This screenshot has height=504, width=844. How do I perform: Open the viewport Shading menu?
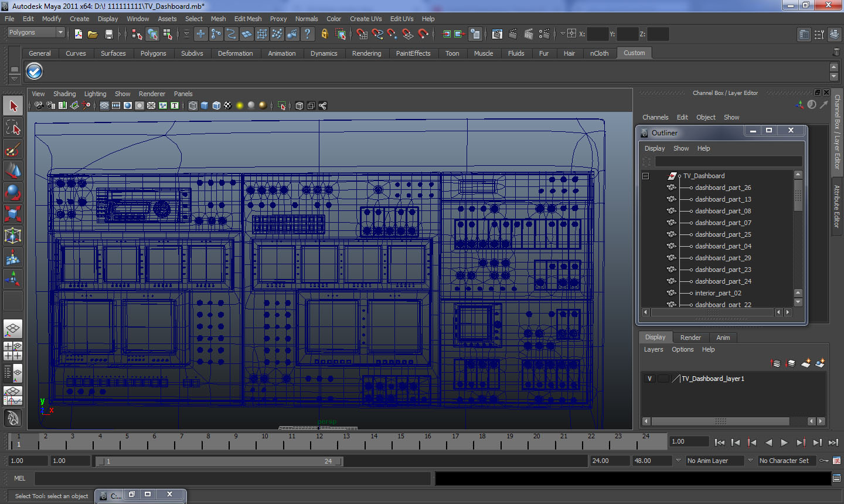[64, 94]
